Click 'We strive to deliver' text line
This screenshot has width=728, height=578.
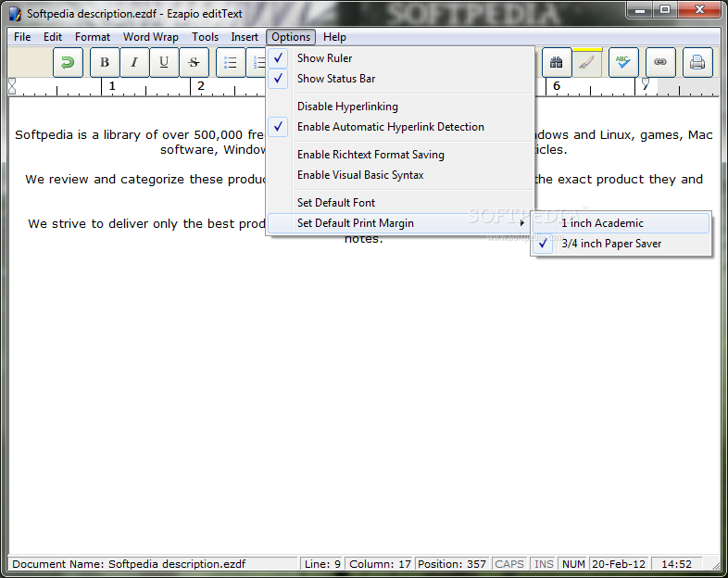146,224
